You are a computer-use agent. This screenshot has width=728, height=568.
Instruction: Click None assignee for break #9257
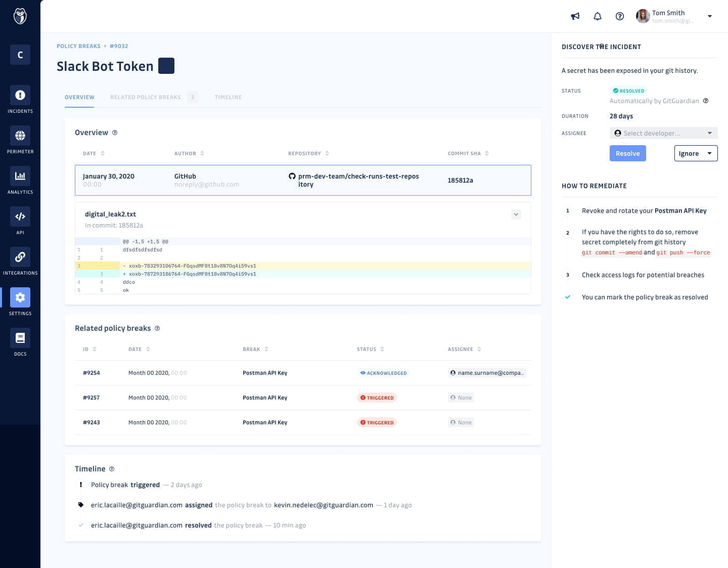pos(461,398)
